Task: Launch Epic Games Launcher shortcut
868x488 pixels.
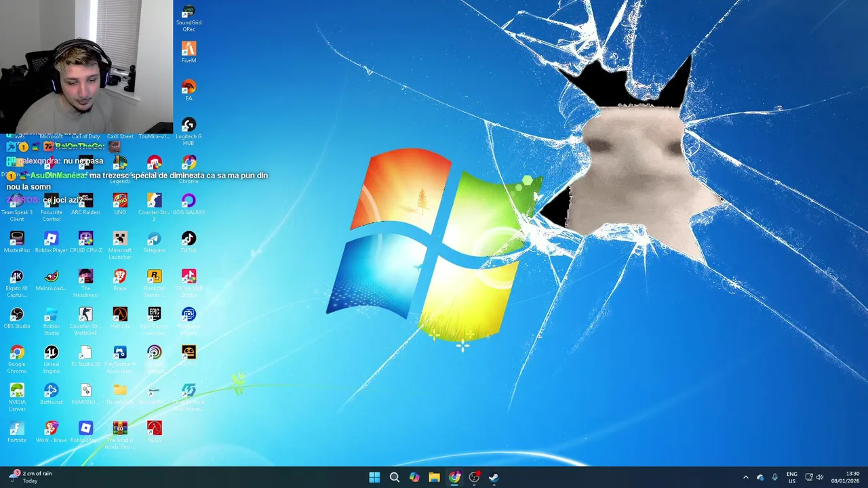Action: coord(154,321)
